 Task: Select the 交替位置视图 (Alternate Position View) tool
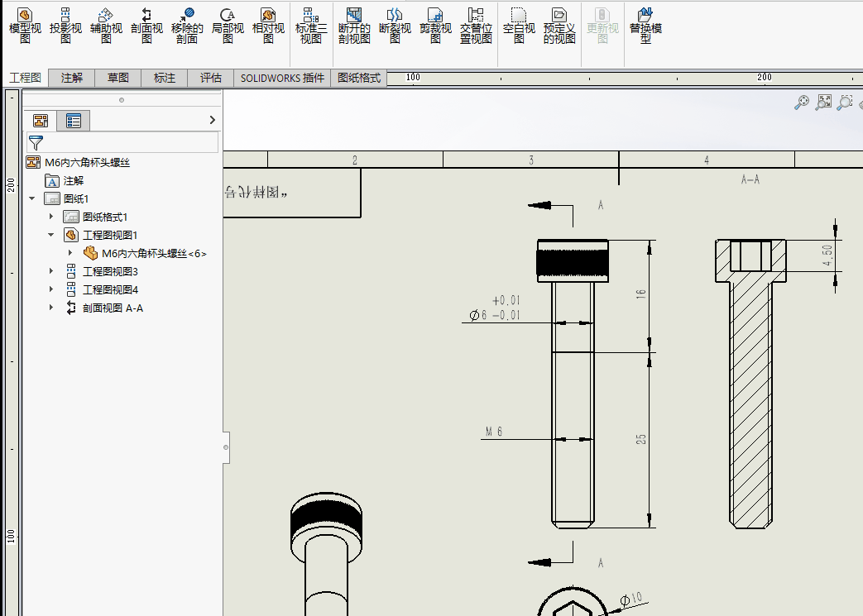[x=476, y=26]
